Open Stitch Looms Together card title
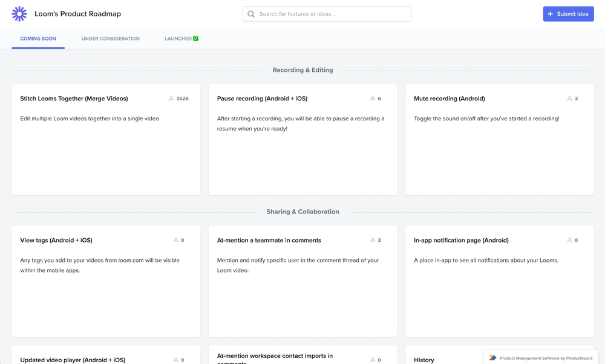The height and width of the screenshot is (364, 605). click(74, 99)
